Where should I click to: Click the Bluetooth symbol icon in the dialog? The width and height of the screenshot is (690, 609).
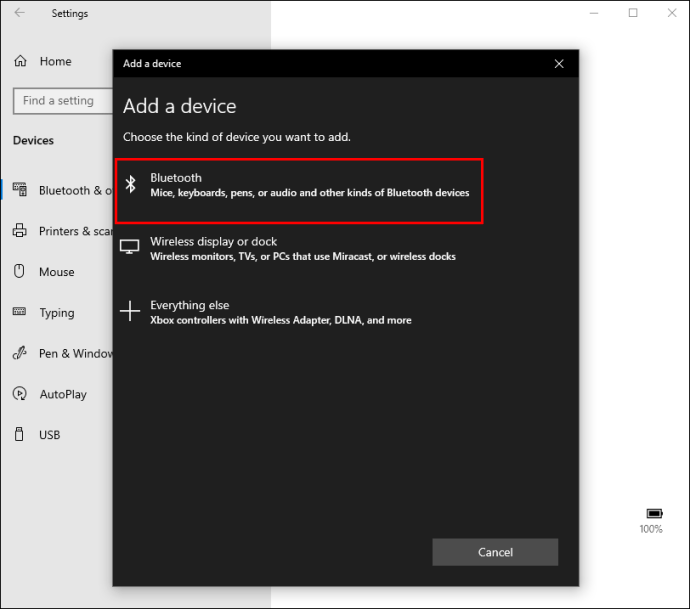[x=131, y=184]
